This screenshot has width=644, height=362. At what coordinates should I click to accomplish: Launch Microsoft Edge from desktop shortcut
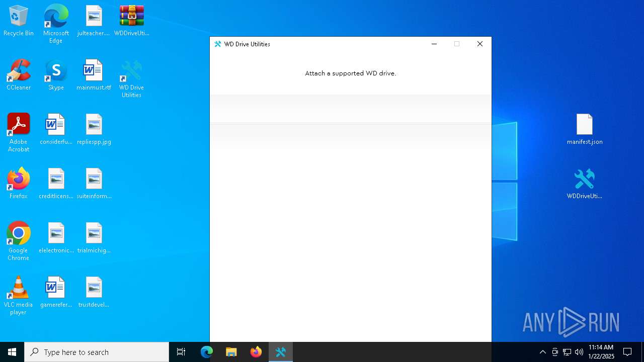click(x=56, y=24)
